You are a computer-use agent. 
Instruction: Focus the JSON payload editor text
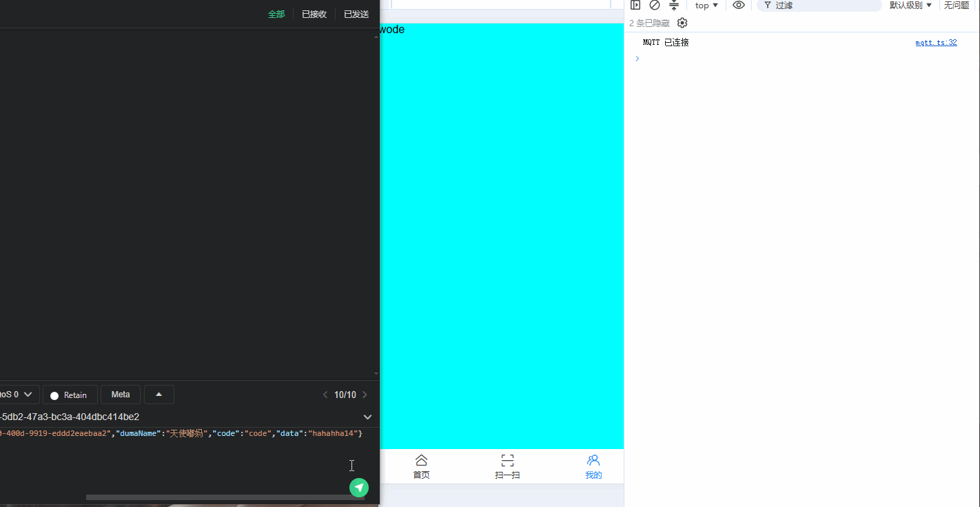point(181,433)
